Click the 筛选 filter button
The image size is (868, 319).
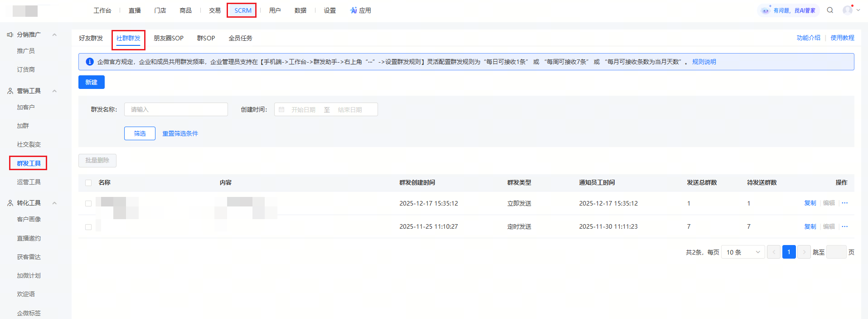click(140, 133)
